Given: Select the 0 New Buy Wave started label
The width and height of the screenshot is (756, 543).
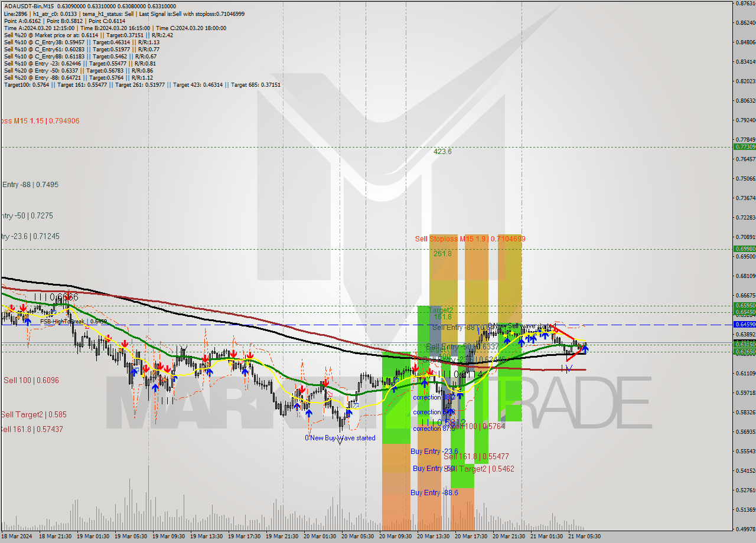Looking at the screenshot, I should (340, 438).
